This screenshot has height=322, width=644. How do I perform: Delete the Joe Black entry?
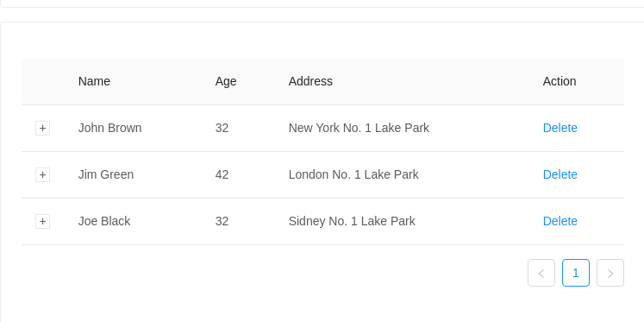[560, 221]
